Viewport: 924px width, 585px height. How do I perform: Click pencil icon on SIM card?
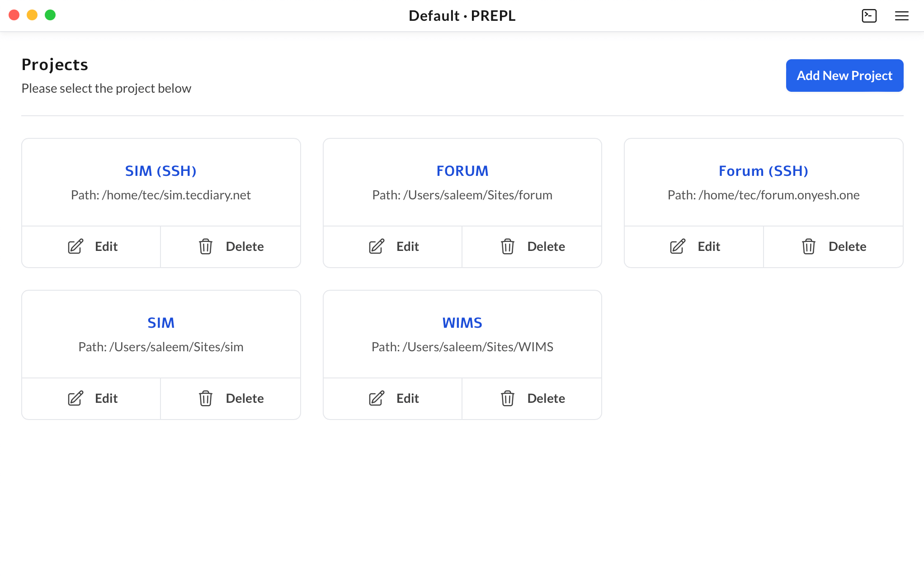[x=75, y=398]
